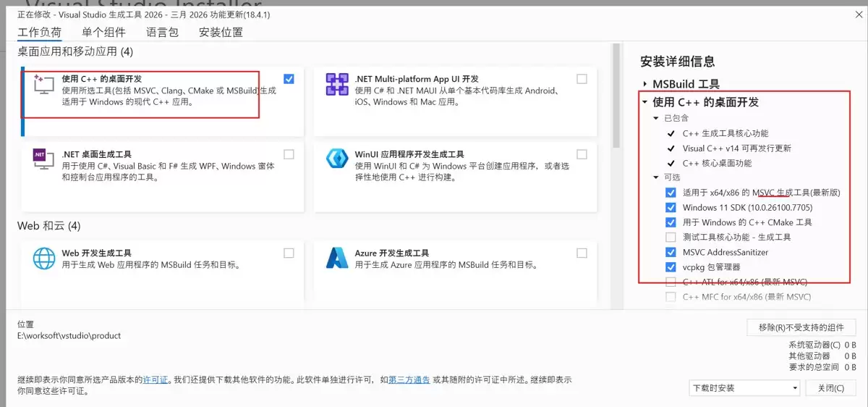
Task: Click the workloads list vertical scrollbar
Action: [x=616, y=94]
